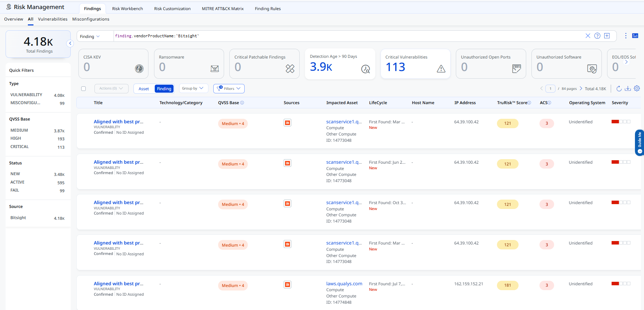Click the save query plus icon
The width and height of the screenshot is (644, 310).
tap(607, 36)
